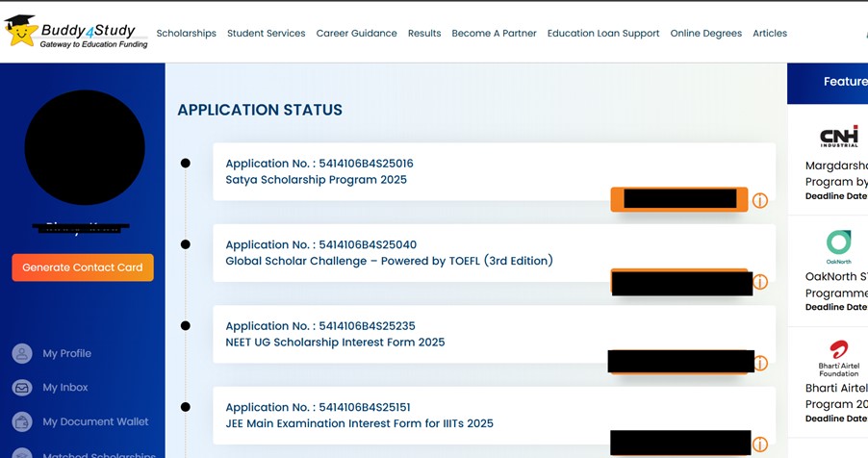Image resolution: width=868 pixels, height=458 pixels.
Task: Open the My Document Wallet icon
Action: click(x=22, y=422)
